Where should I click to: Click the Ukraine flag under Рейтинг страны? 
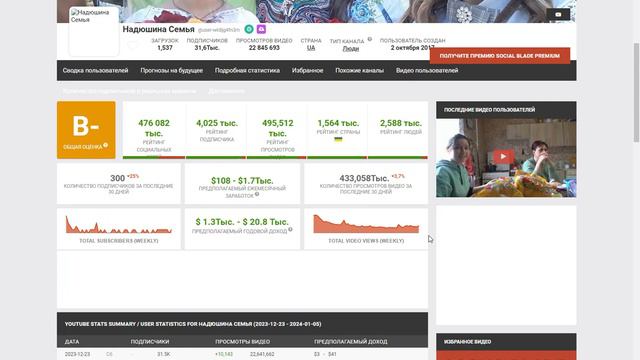(x=338, y=140)
